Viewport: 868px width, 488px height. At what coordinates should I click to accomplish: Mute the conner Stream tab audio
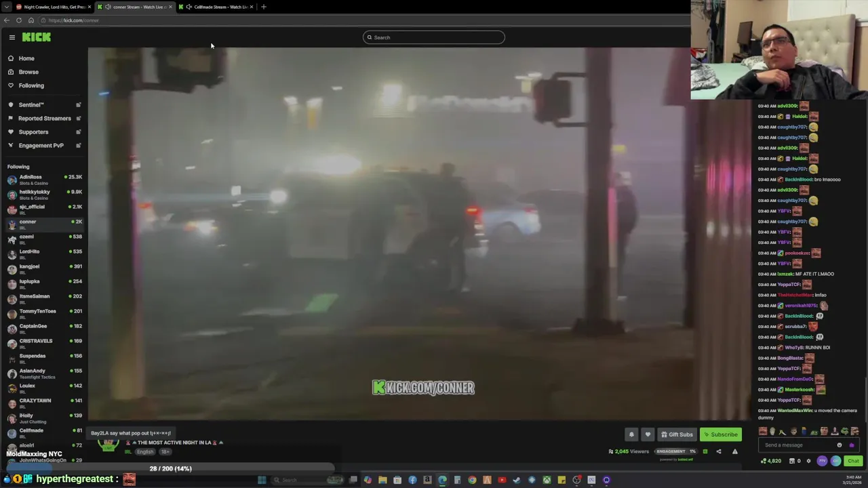(x=108, y=7)
